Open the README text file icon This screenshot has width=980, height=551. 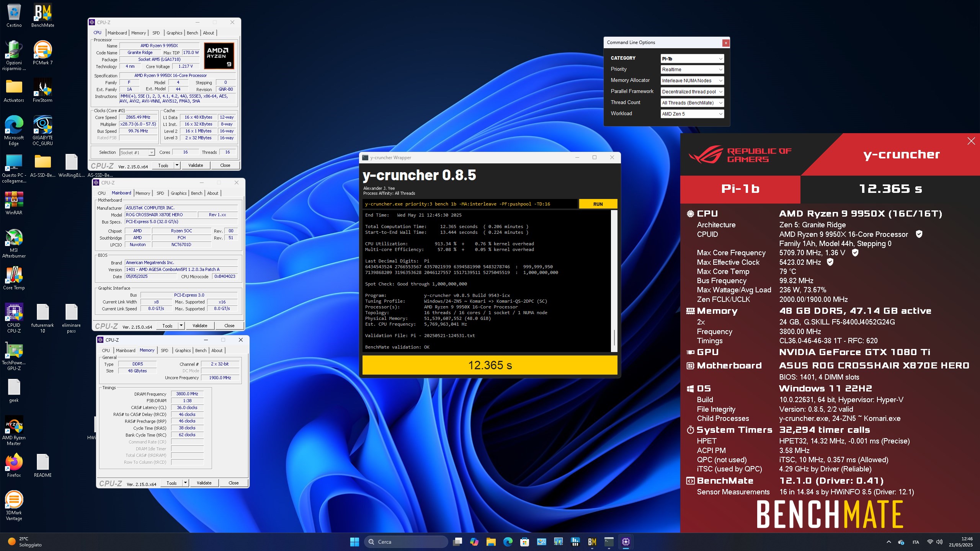coord(42,465)
